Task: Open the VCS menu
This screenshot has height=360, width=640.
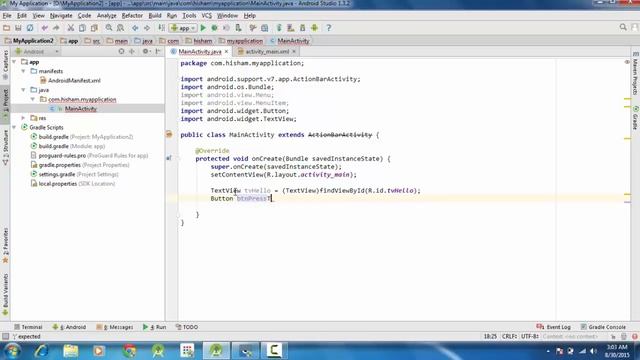Action: coord(207,16)
